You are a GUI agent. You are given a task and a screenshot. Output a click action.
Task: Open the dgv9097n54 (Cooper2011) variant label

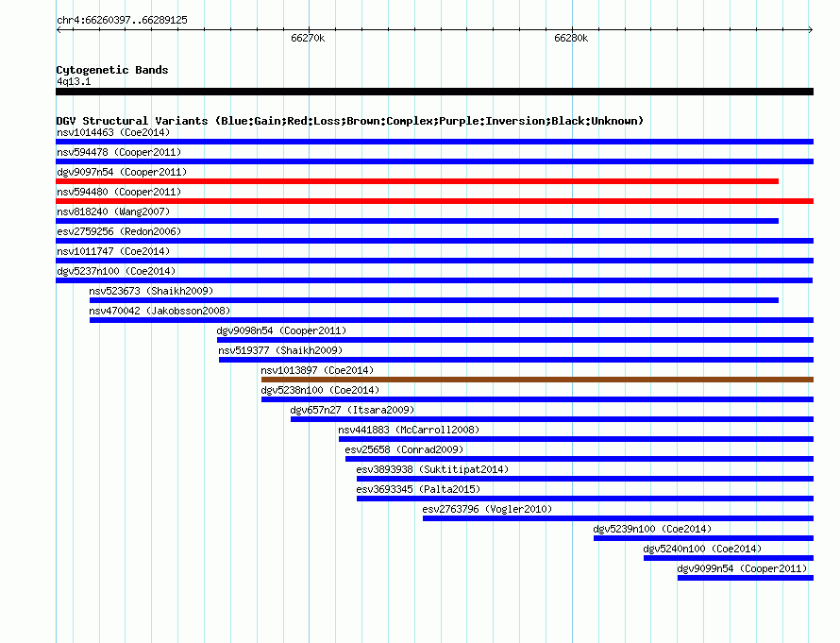(x=122, y=172)
